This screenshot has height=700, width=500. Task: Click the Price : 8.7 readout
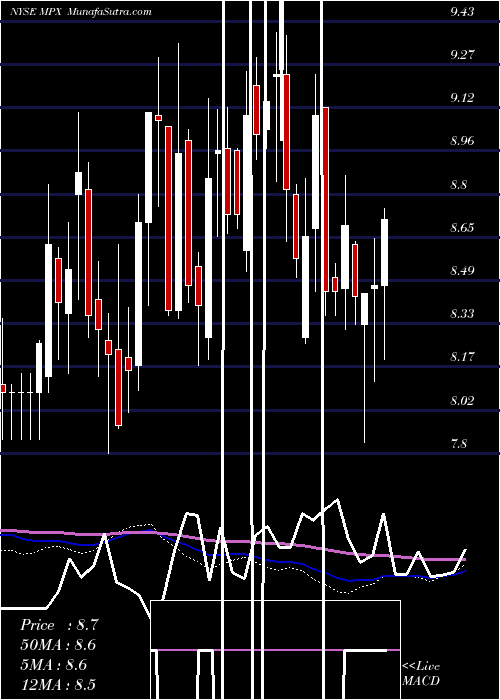(58, 625)
